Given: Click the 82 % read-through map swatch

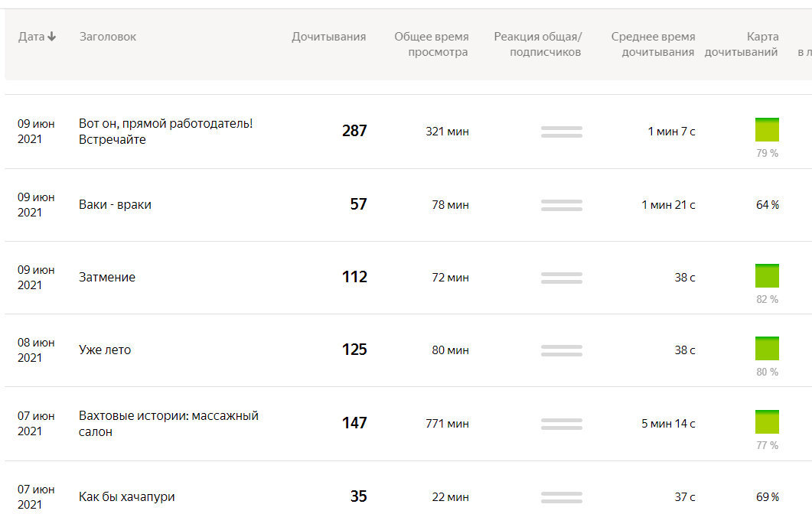Looking at the screenshot, I should 767,276.
